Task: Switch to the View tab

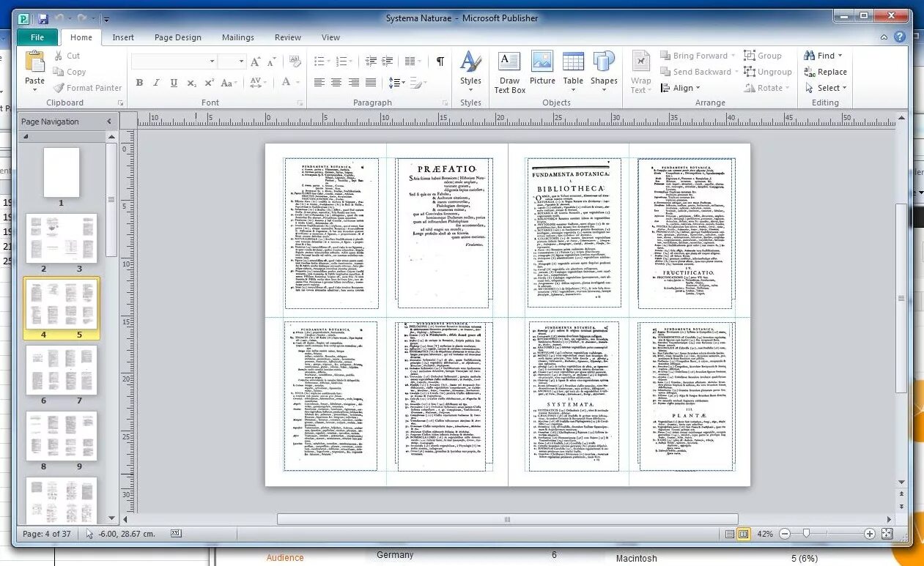Action: 331,37
